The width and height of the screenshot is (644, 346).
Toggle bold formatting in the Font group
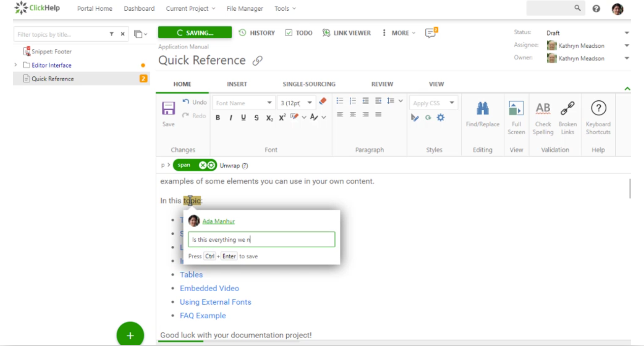[218, 117]
